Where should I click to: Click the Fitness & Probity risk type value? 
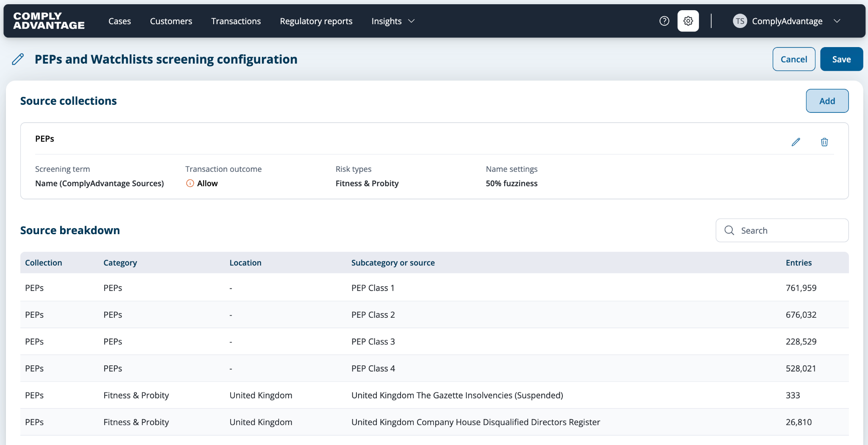(367, 183)
